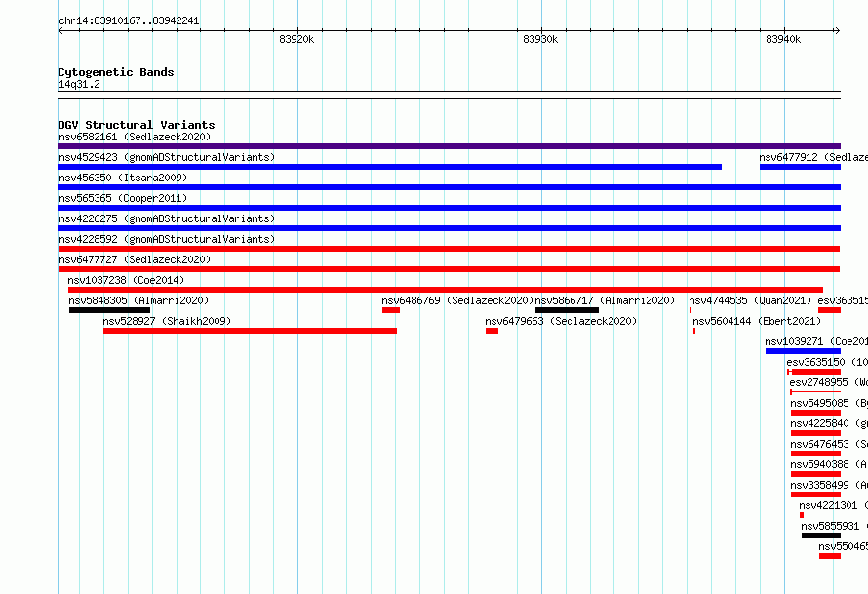Click the DGV Structural Variants track title
This screenshot has height=594, width=868.
137,125
